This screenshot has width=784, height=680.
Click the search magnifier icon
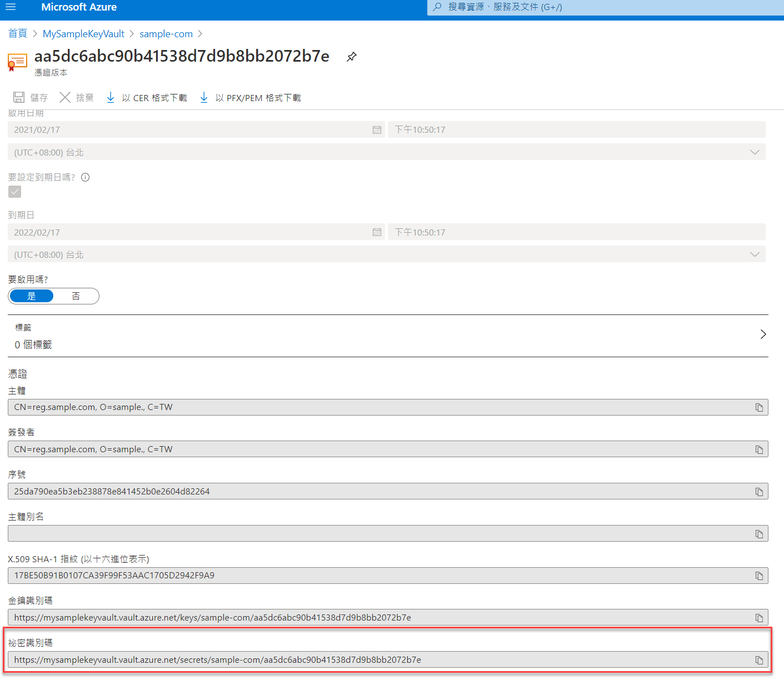coord(437,7)
